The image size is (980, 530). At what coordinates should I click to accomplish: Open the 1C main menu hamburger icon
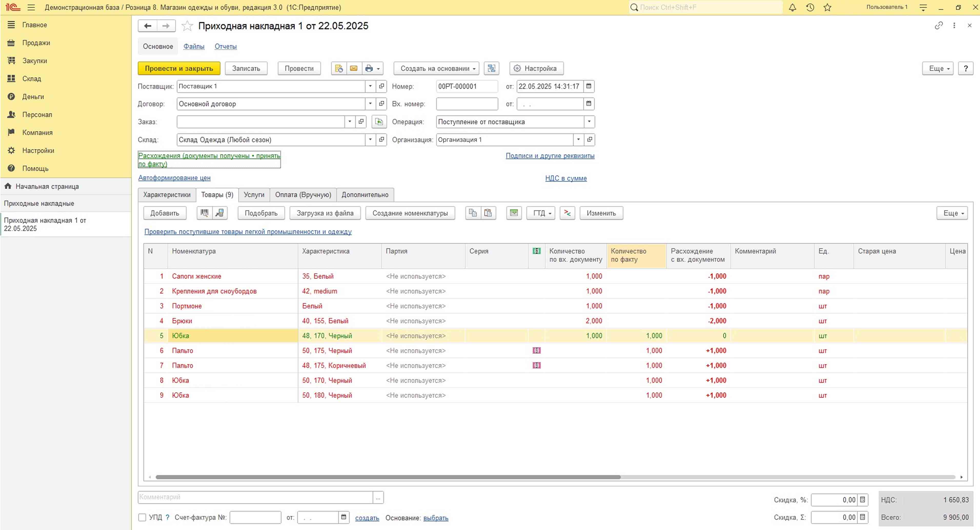[31, 7]
